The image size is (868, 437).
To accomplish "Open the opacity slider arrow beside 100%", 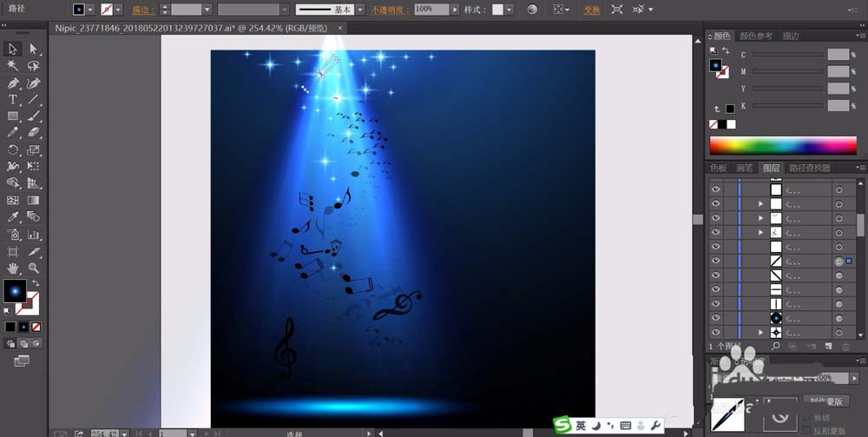I will coord(455,10).
